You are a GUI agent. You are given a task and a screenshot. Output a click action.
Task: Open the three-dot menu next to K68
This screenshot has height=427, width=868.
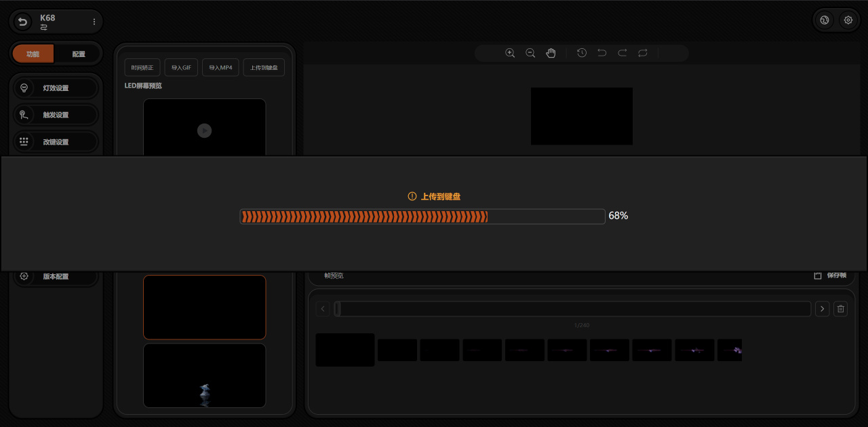tap(94, 22)
